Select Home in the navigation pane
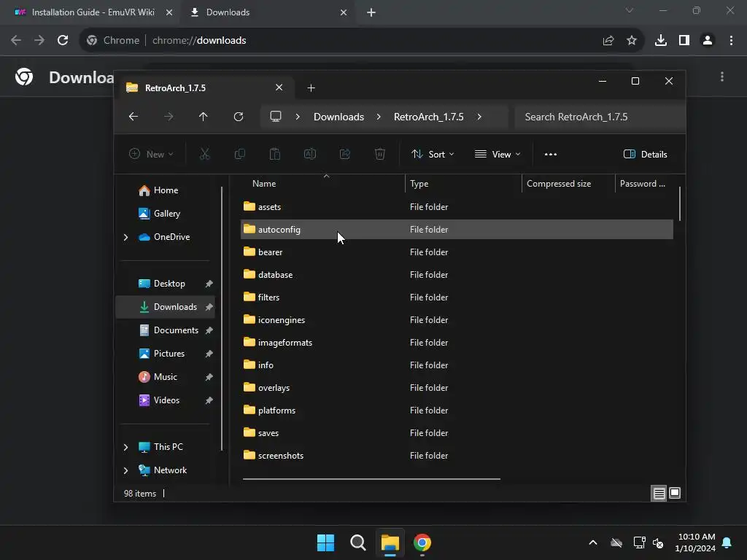This screenshot has width=747, height=560. tap(166, 190)
